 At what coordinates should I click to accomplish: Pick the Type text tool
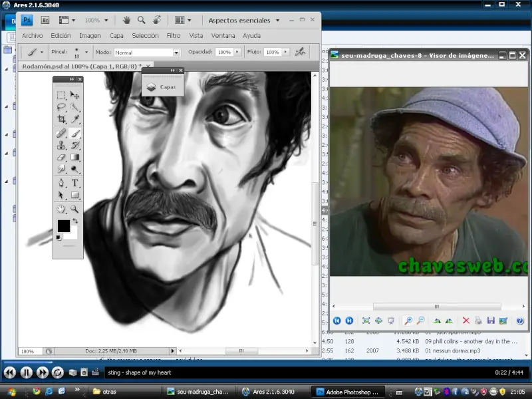75,183
